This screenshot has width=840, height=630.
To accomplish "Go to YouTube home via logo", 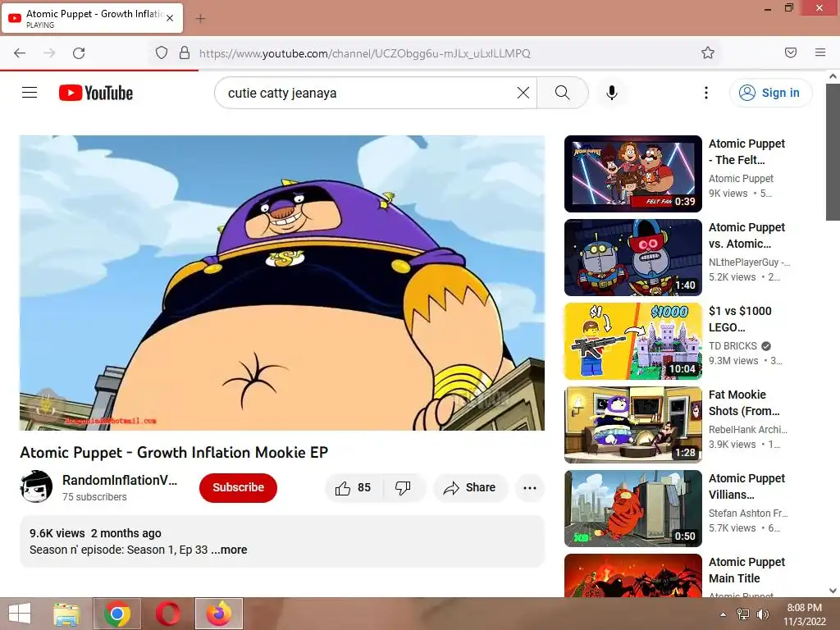I will click(x=96, y=93).
